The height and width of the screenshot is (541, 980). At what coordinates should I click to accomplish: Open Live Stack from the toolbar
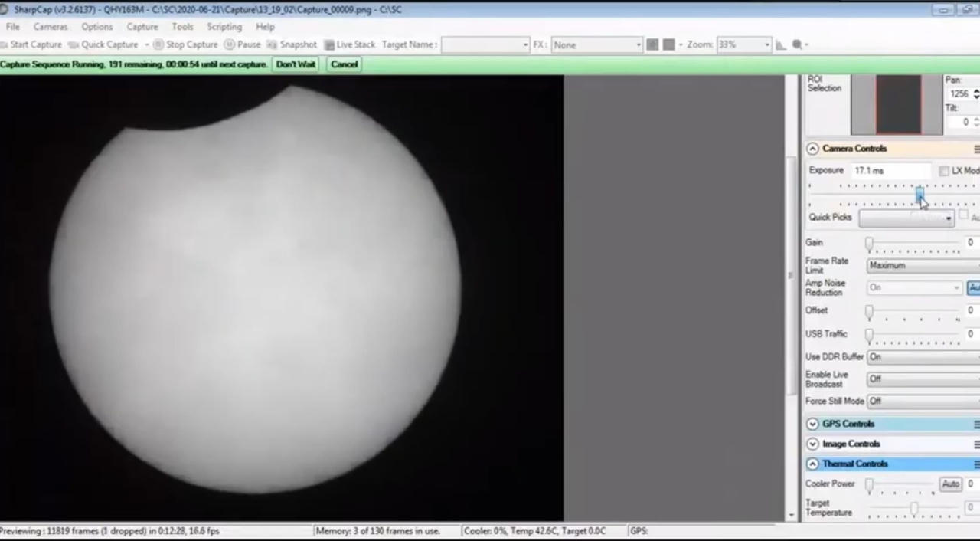click(329, 44)
